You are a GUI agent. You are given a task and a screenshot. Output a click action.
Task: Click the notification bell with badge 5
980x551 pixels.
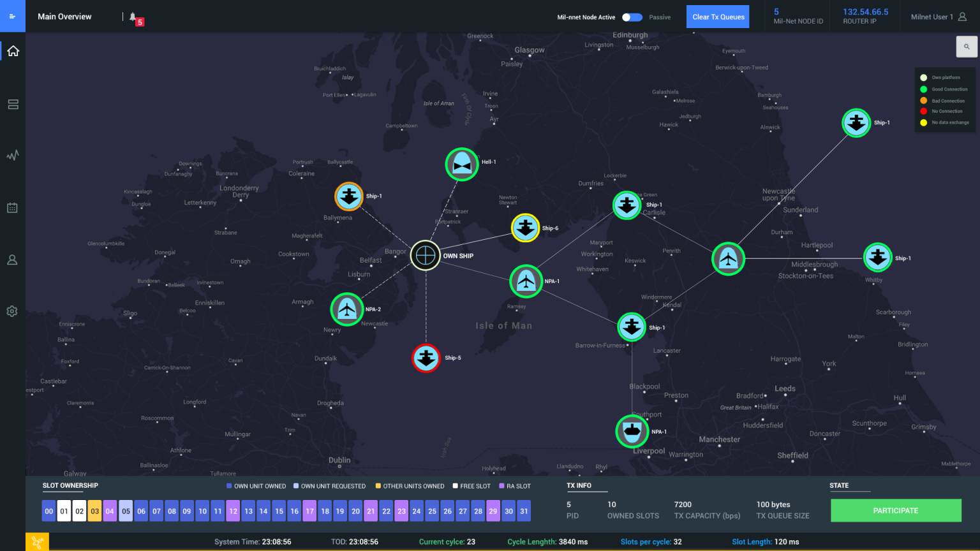[x=134, y=17]
